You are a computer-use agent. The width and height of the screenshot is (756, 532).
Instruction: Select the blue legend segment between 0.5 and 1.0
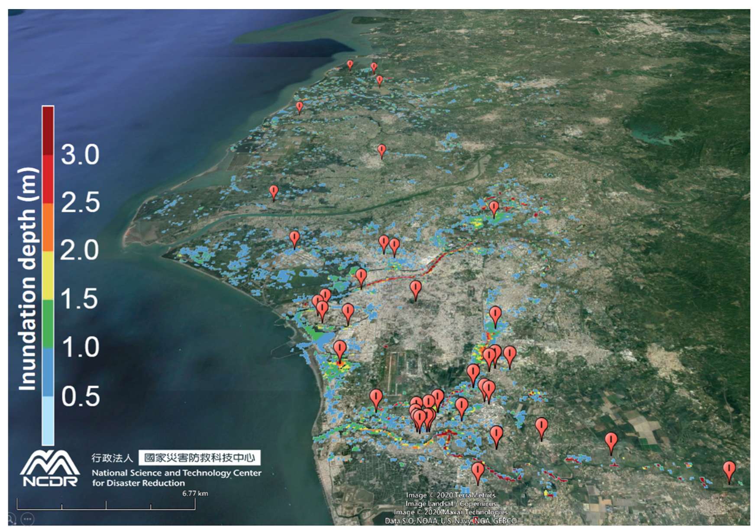click(x=48, y=373)
